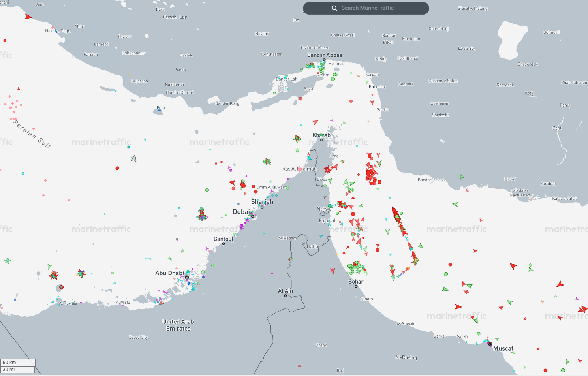Click the Bandar Abbas map label
Image resolution: width=588 pixels, height=376 pixels.
tap(325, 55)
